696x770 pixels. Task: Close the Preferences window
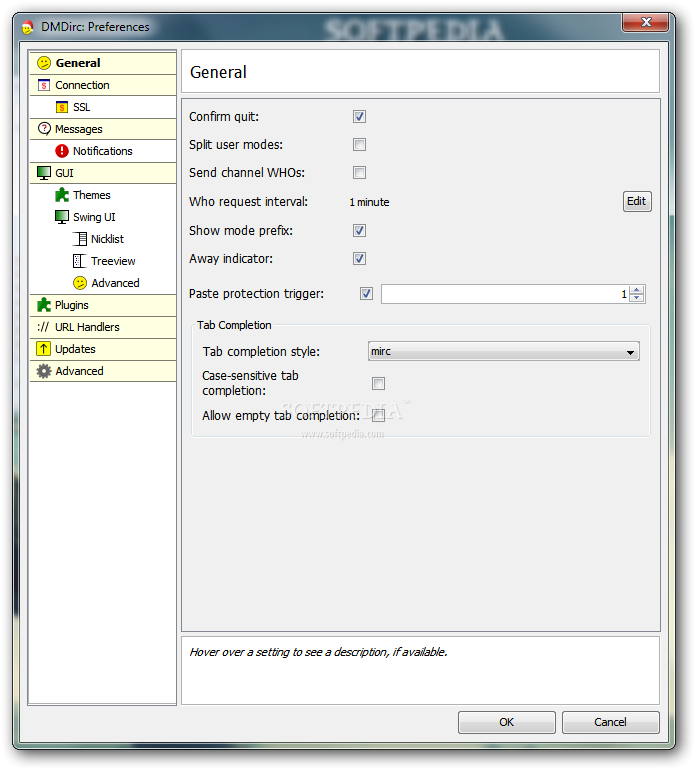[x=645, y=22]
